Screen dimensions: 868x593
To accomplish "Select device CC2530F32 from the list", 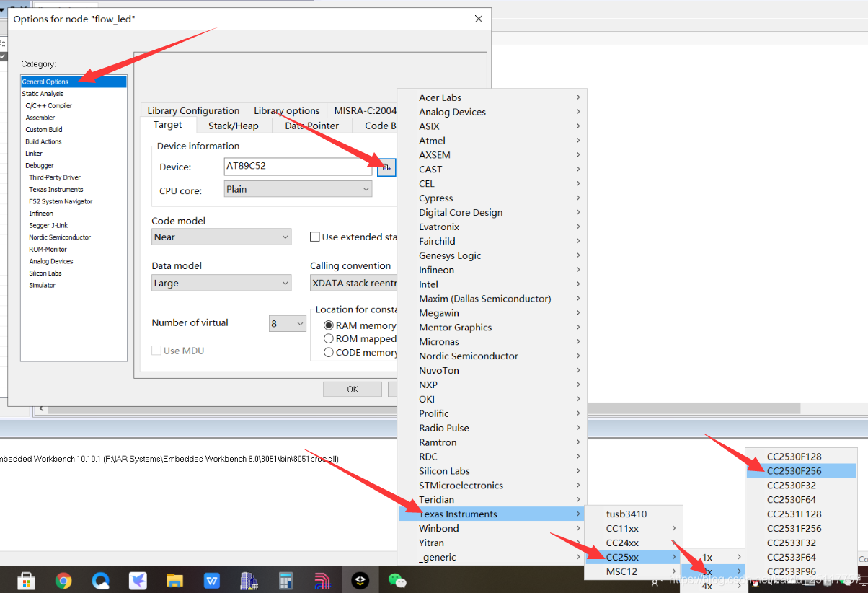I will coord(801,485).
